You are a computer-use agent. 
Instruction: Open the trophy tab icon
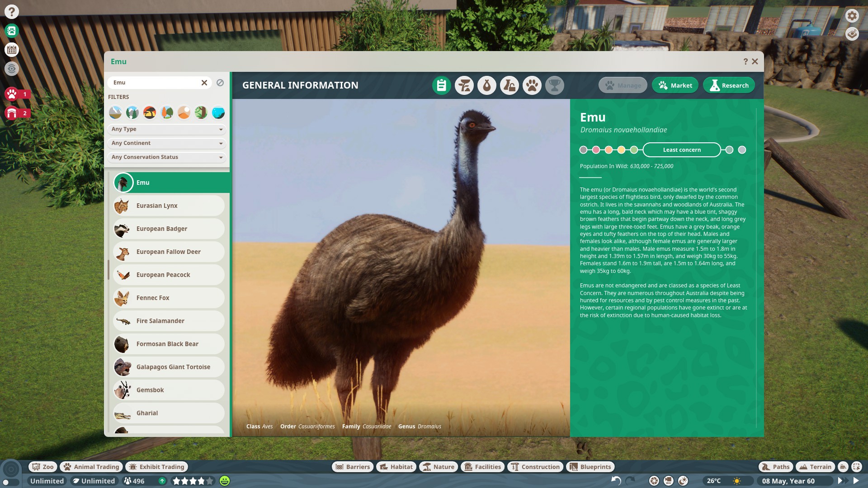click(x=555, y=85)
